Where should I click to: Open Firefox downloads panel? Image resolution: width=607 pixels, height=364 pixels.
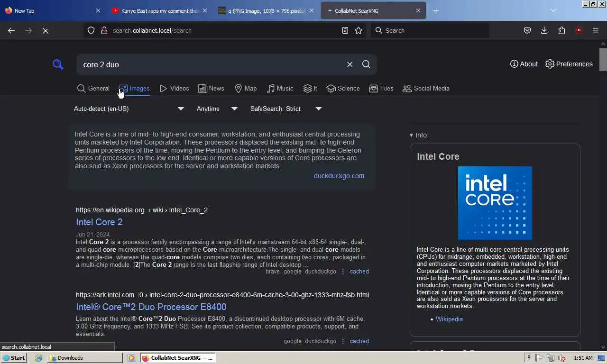click(544, 30)
